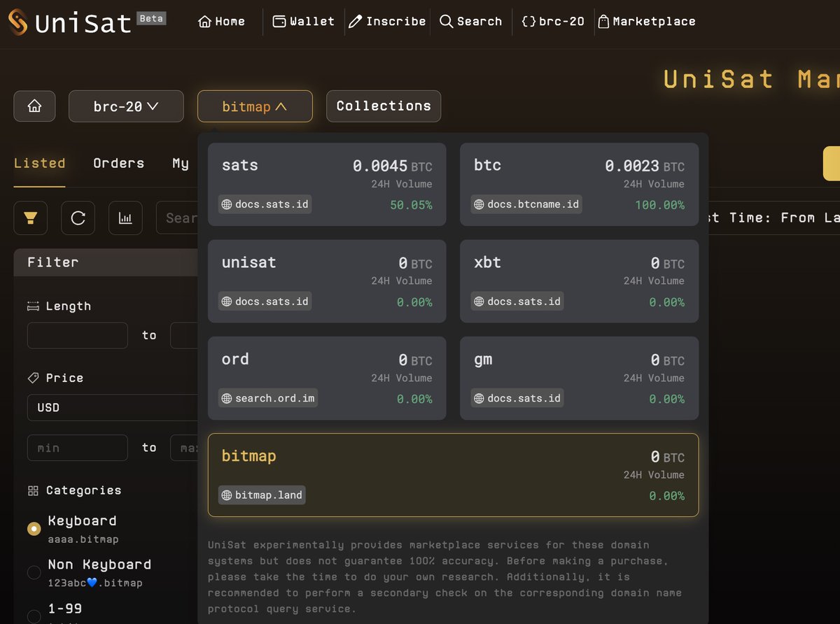The image size is (840, 624).
Task: Open the Inscribe nav item
Action: pyautogui.click(x=387, y=22)
